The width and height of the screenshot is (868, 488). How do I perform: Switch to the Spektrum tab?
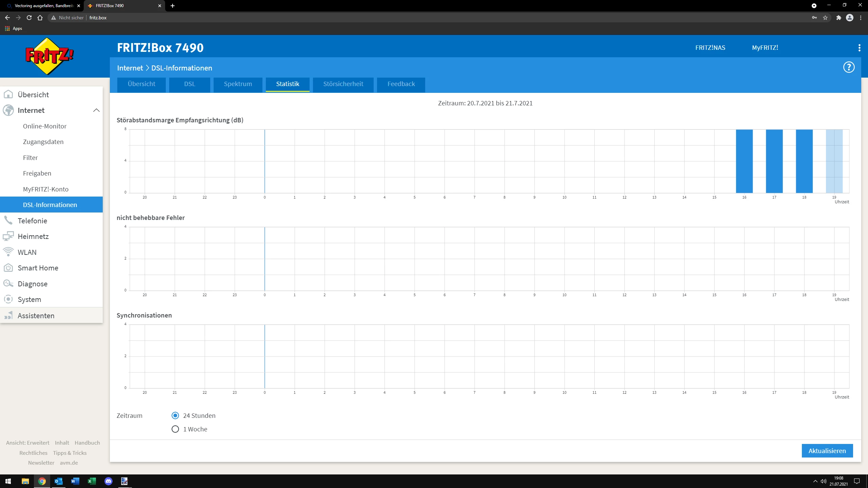tap(238, 84)
